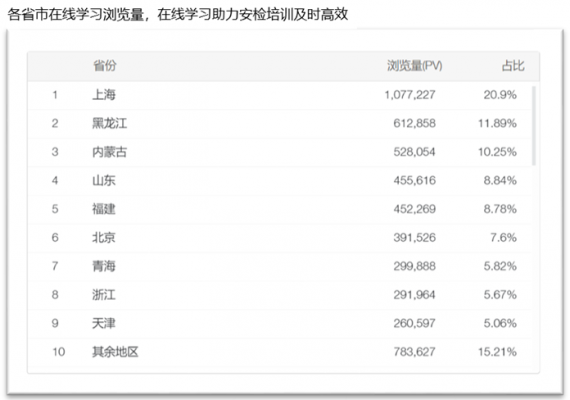Click the 5.06% share value
This screenshot has height=400, width=570.
click(x=500, y=323)
